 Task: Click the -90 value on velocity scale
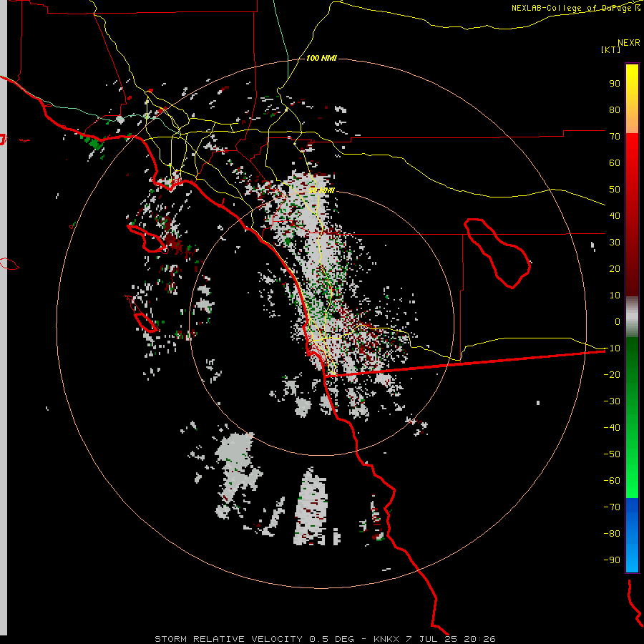(612, 560)
